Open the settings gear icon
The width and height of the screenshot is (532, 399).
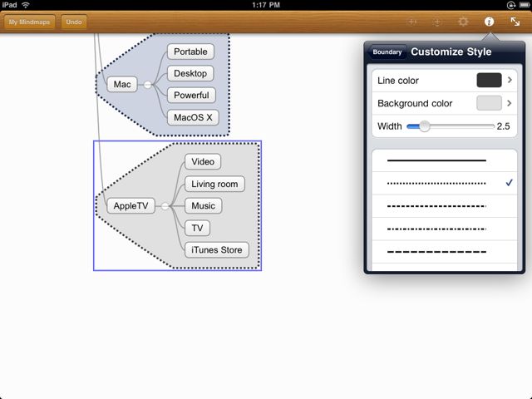pyautogui.click(x=463, y=22)
